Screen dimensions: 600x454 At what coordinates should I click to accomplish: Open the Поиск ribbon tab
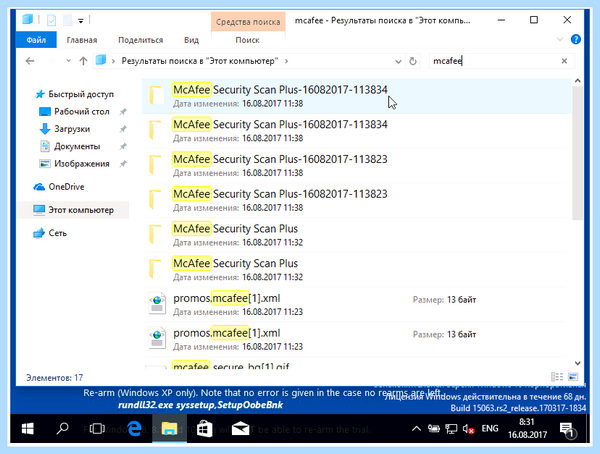[x=247, y=40]
